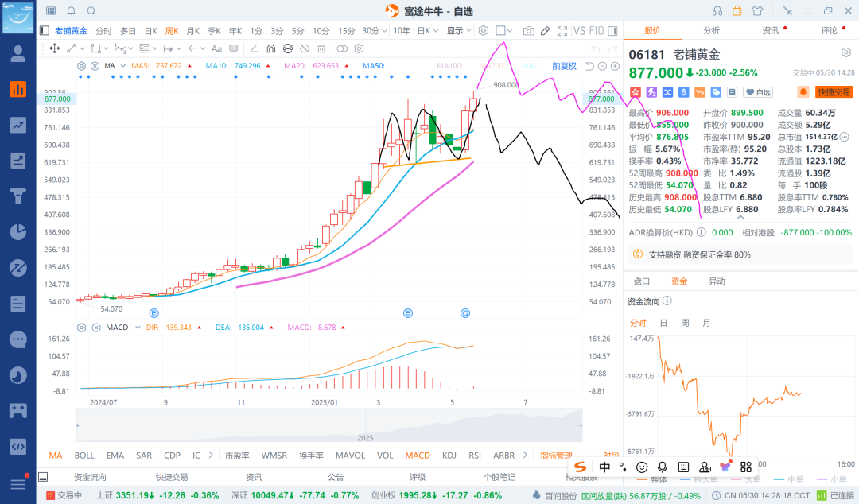859x504 pixels.
Task: Open the 10年:日K range dropdown
Action: coord(416,31)
